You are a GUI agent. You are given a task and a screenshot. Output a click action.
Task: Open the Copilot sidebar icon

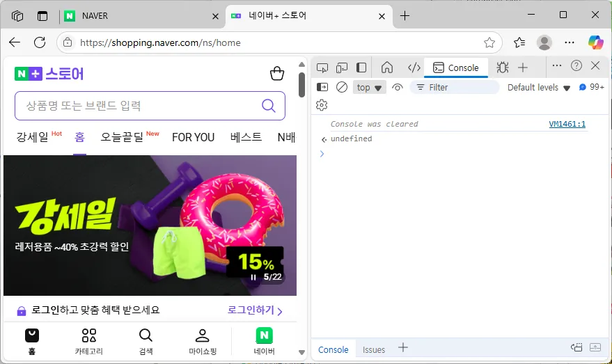[x=595, y=42]
